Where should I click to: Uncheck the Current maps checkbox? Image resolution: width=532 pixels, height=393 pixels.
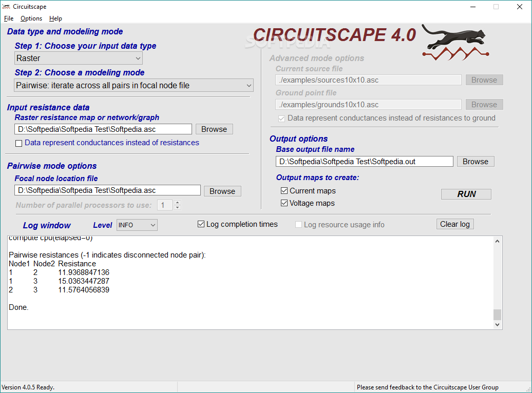[x=284, y=191]
